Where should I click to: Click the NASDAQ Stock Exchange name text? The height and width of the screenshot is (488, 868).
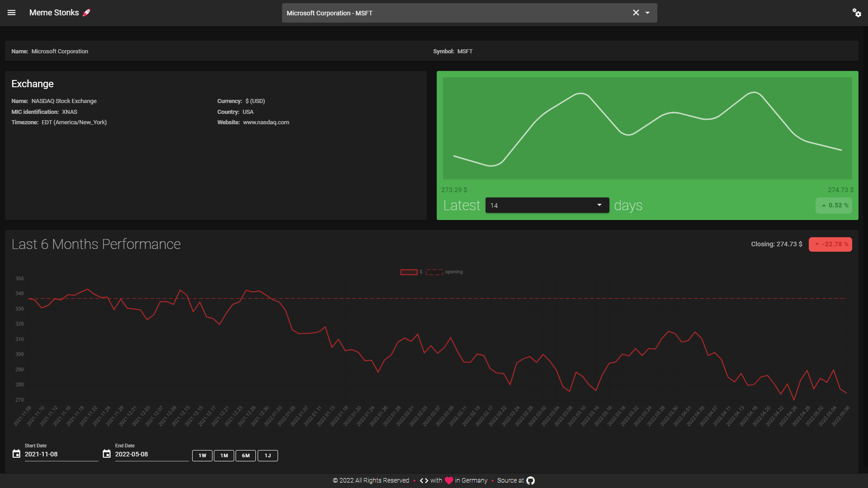pos(64,101)
